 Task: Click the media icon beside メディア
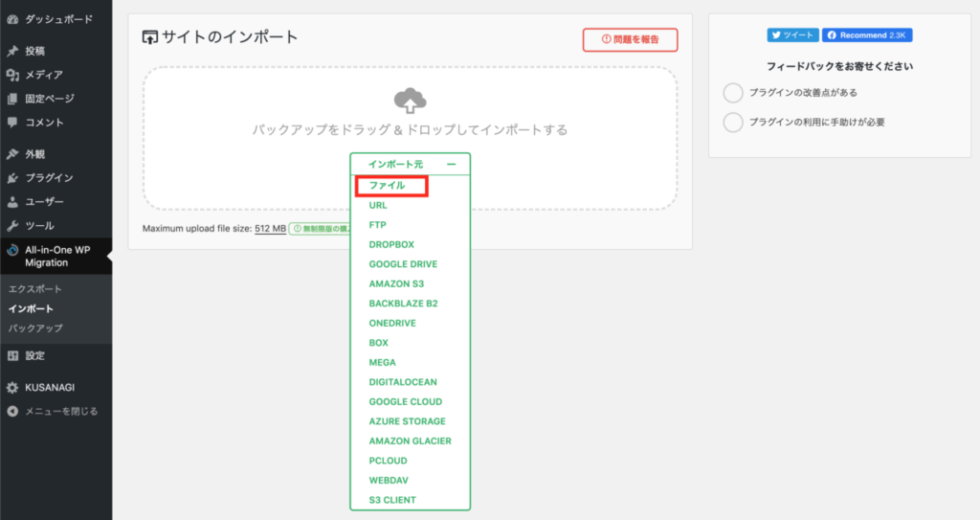[x=12, y=75]
